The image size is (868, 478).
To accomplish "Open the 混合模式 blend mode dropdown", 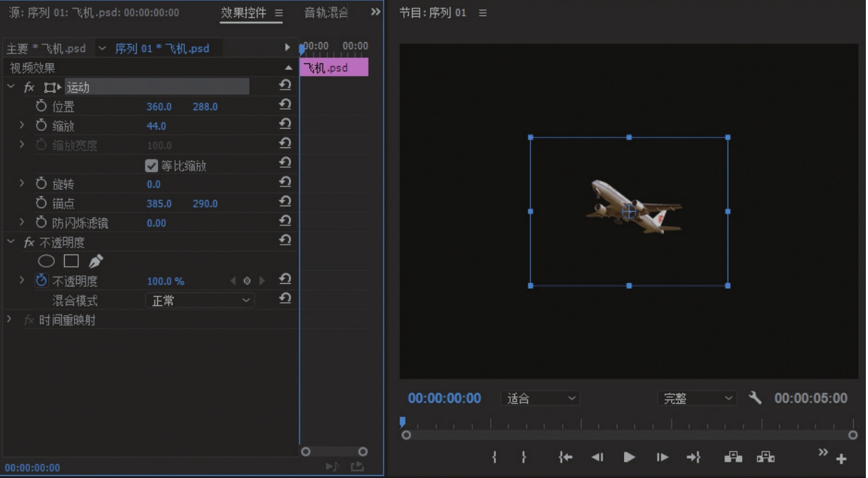I will pyautogui.click(x=200, y=301).
